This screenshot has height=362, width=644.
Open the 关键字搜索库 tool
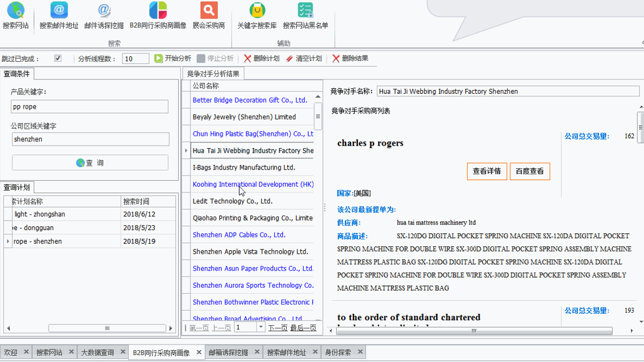click(x=257, y=11)
